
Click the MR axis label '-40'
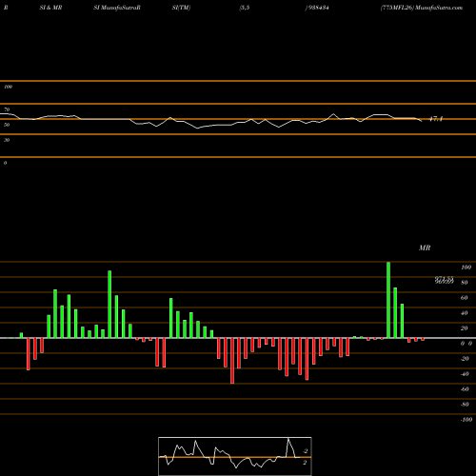click(x=465, y=374)
